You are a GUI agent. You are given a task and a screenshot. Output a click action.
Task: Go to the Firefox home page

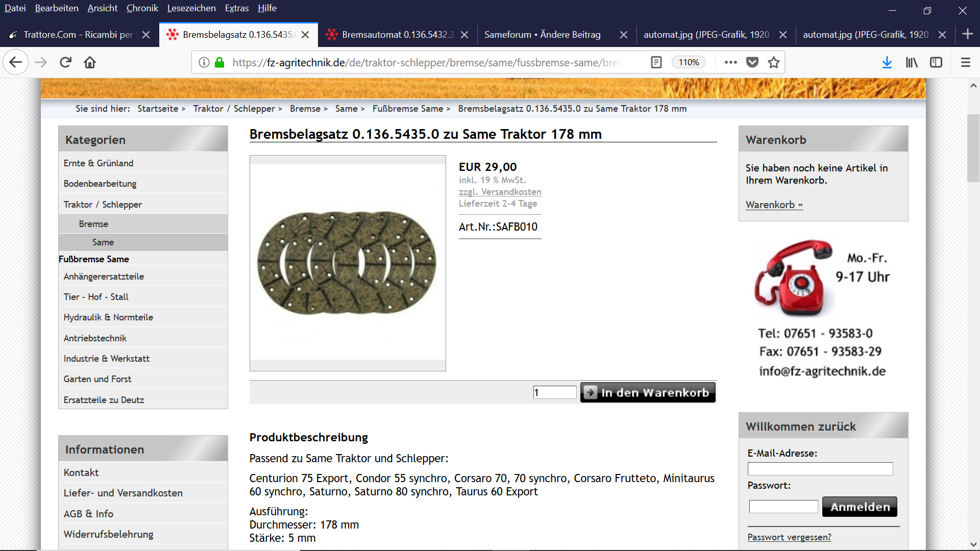coord(90,62)
